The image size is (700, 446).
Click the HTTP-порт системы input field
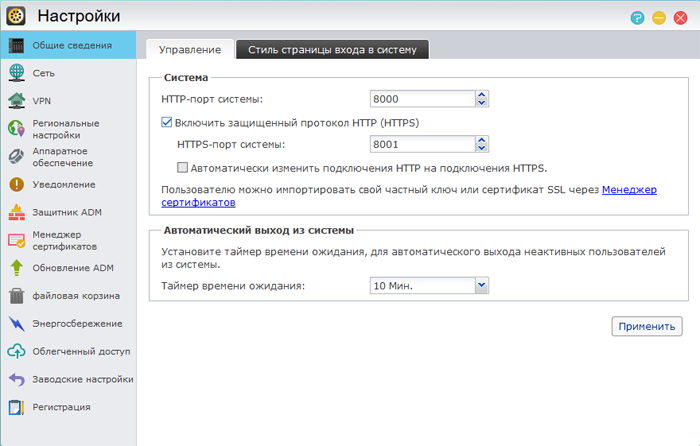[x=420, y=99]
